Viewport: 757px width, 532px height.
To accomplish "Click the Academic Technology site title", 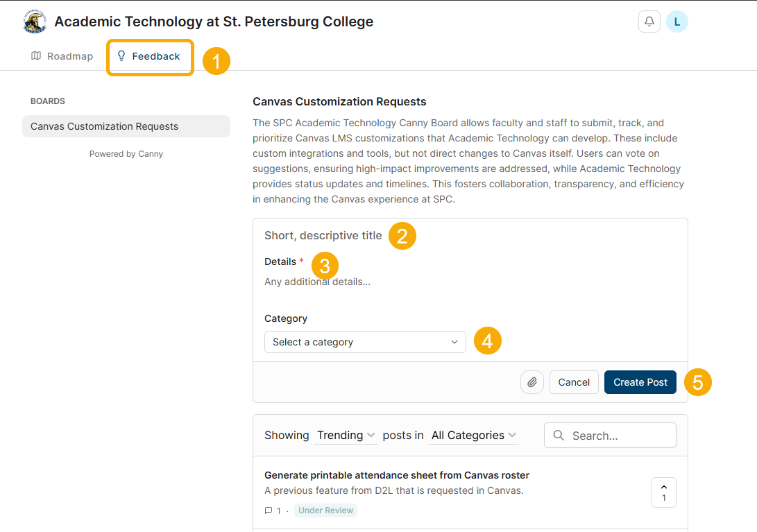I will click(x=214, y=22).
